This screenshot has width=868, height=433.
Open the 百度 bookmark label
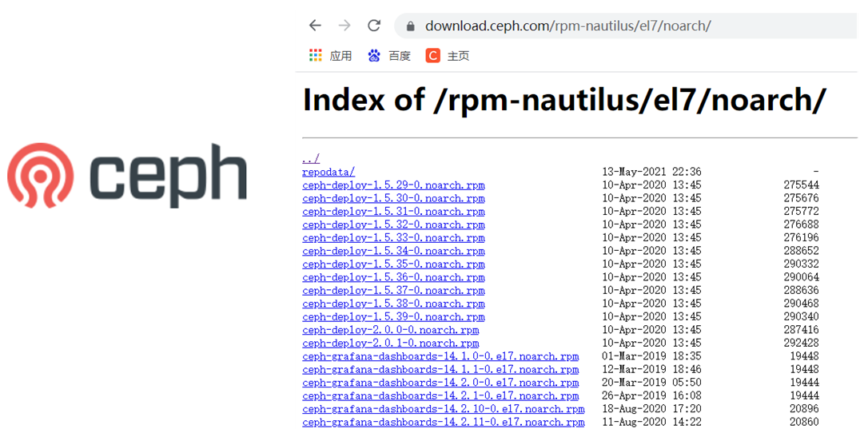click(399, 56)
